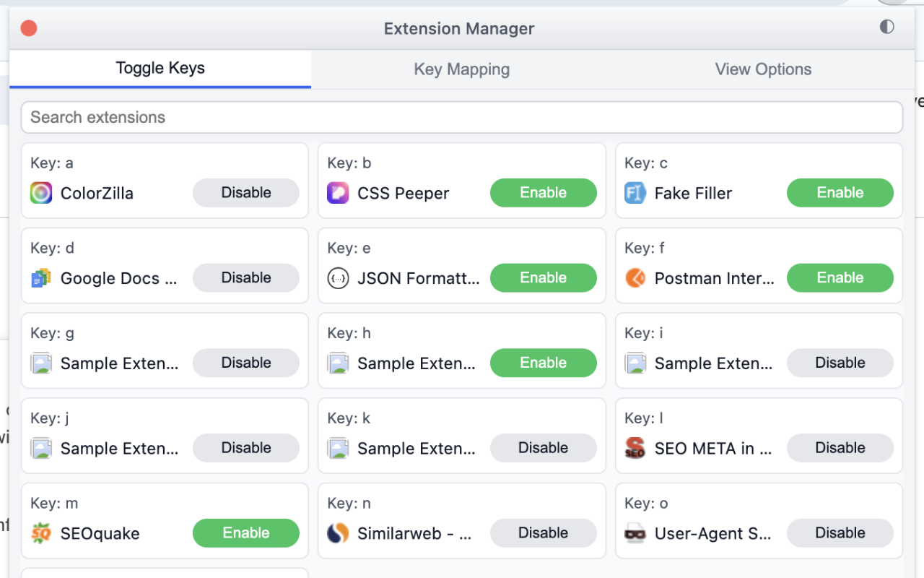Click the CSS Peeper extension icon
The width and height of the screenshot is (924, 578).
click(338, 193)
